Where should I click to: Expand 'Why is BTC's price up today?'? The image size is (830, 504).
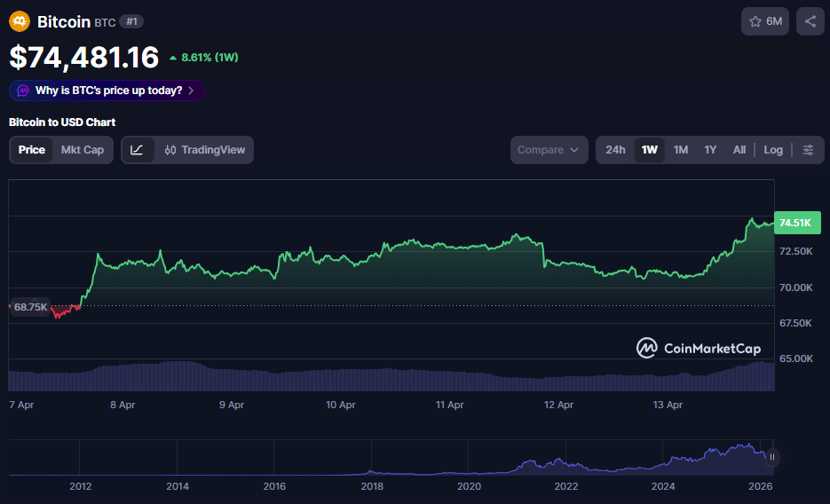pos(108,91)
